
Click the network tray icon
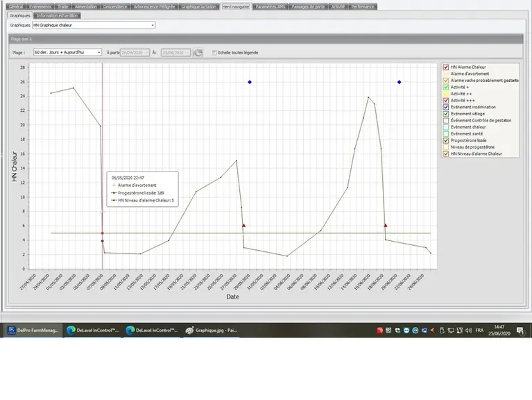(x=451, y=331)
